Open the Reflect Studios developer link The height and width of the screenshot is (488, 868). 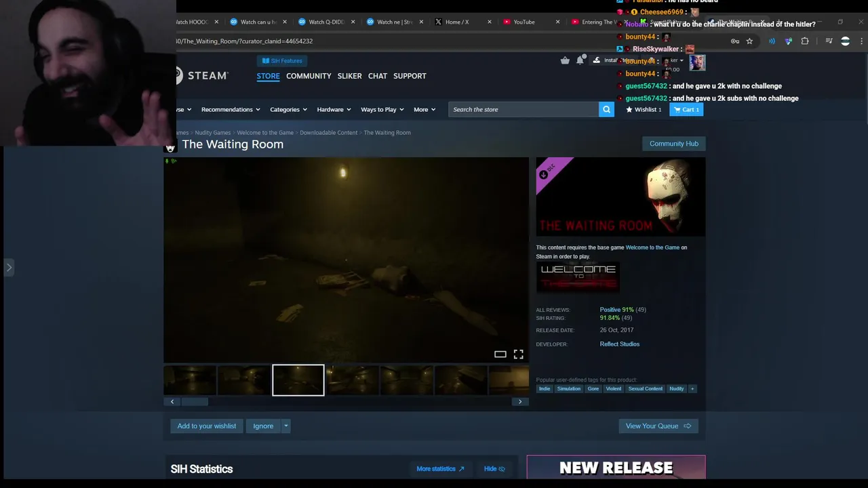[x=619, y=344]
